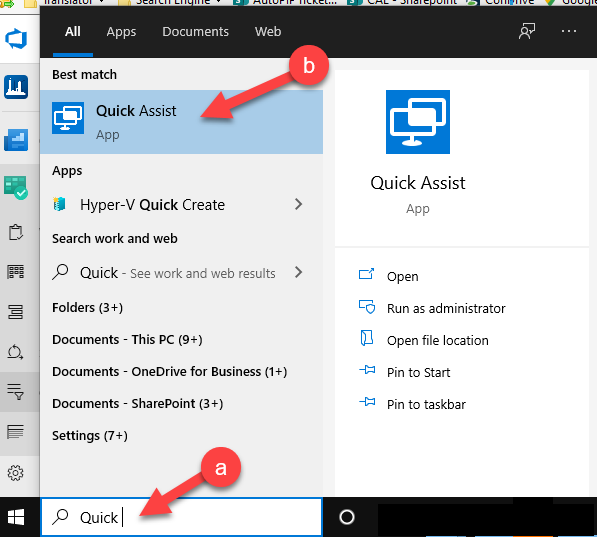Select Quick Assist best match result
597x540 pixels.
182,122
